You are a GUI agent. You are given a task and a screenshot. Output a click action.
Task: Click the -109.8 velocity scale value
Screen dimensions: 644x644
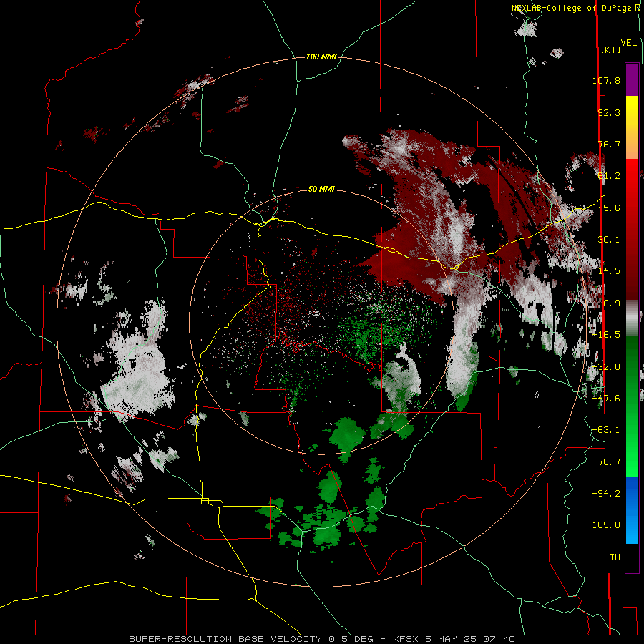point(603,525)
